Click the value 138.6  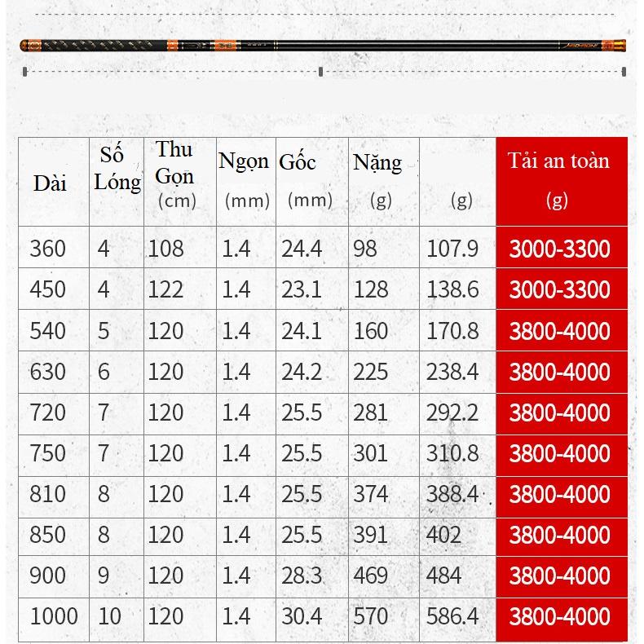click(x=452, y=289)
